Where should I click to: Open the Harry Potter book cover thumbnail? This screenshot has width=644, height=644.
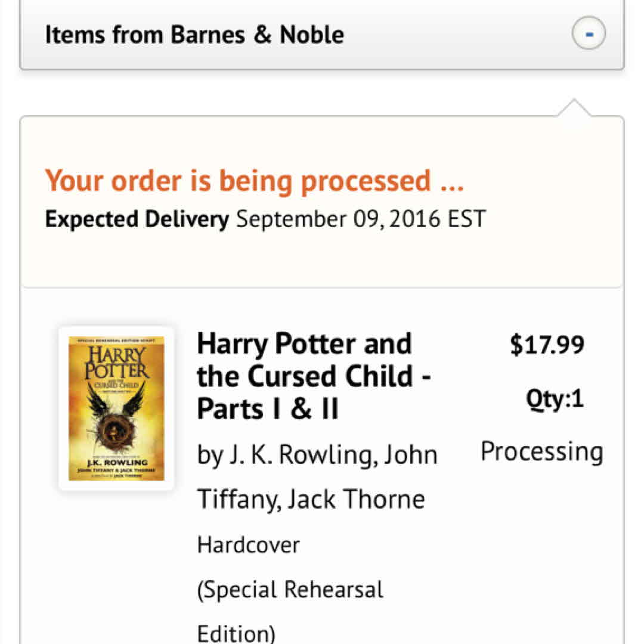point(116,408)
